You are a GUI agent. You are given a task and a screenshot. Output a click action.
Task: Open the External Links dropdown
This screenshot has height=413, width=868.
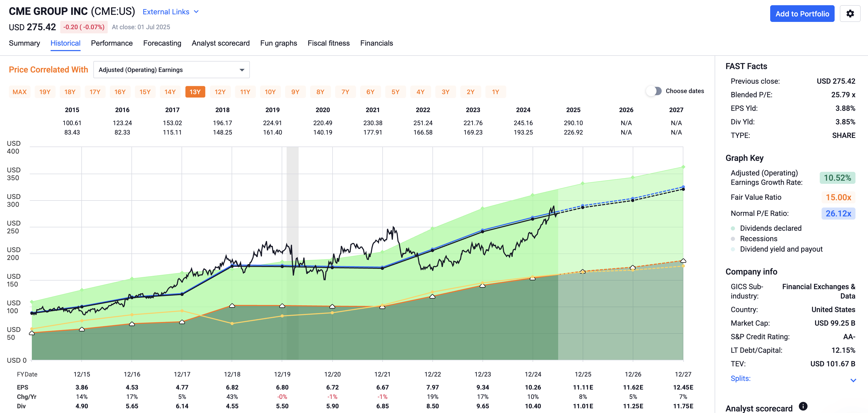pos(166,12)
